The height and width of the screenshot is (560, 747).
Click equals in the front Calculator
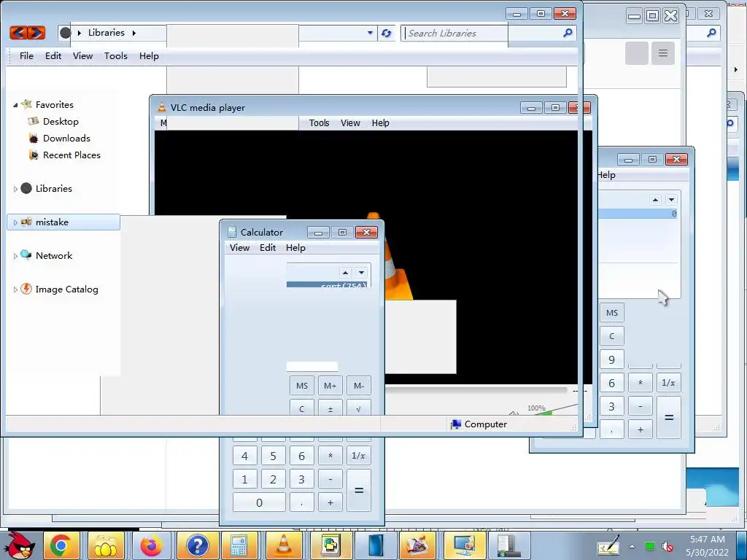pyautogui.click(x=359, y=491)
